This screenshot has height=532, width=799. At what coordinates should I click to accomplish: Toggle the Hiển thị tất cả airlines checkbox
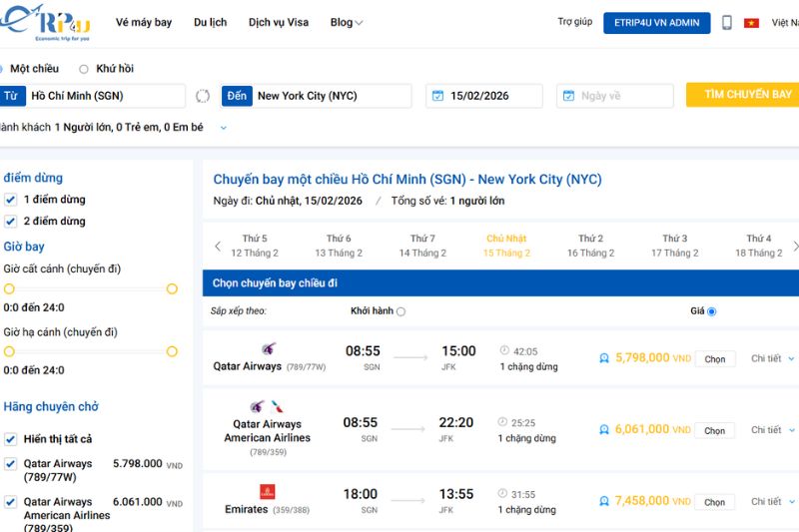click(x=10, y=439)
